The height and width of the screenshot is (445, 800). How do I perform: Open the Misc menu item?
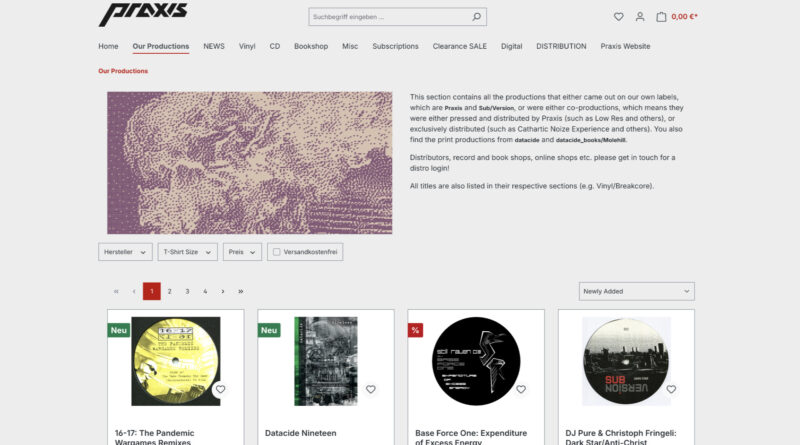[350, 46]
